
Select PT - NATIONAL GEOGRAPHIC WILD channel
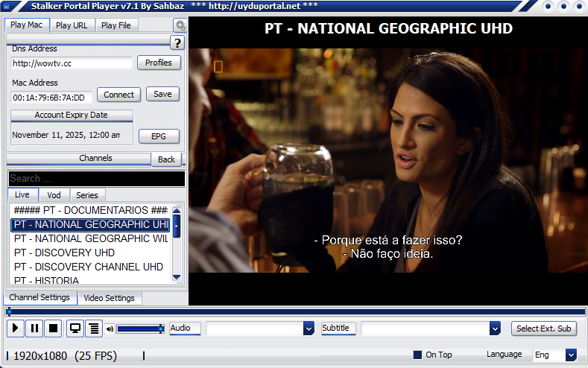pyautogui.click(x=91, y=238)
